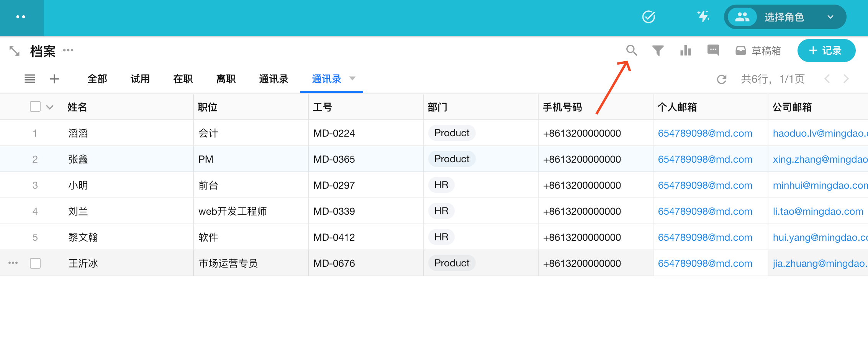Open the active 通讯录 tab dropdown arrow

(352, 78)
